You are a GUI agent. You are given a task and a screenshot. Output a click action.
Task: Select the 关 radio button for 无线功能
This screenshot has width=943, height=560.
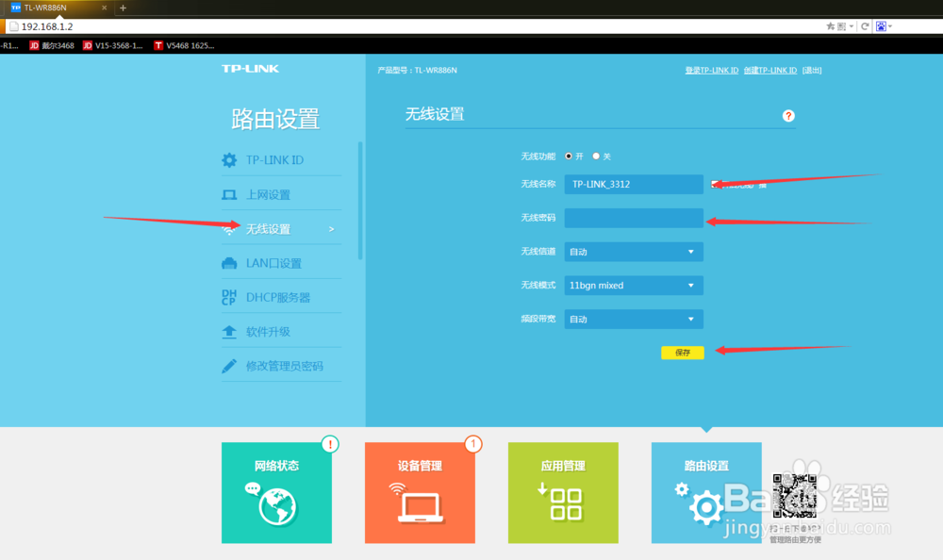[x=596, y=156]
